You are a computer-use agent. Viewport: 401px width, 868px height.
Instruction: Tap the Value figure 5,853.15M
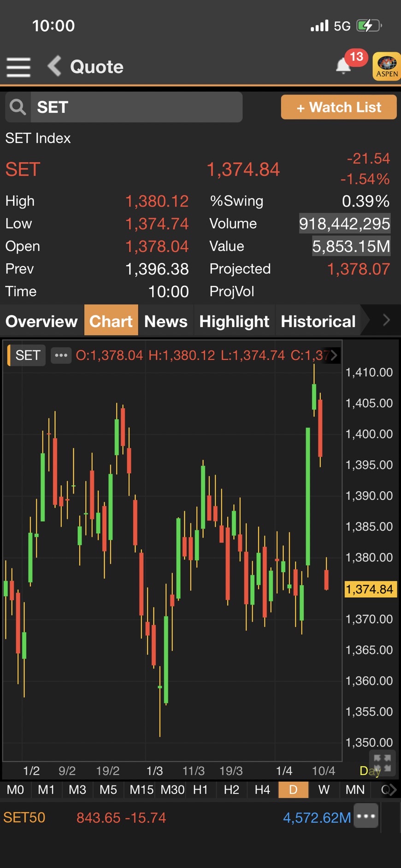pyautogui.click(x=351, y=246)
